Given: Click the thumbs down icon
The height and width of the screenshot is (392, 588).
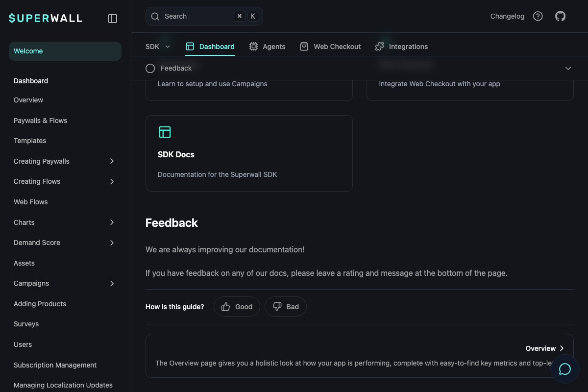Looking at the screenshot, I should [x=277, y=307].
